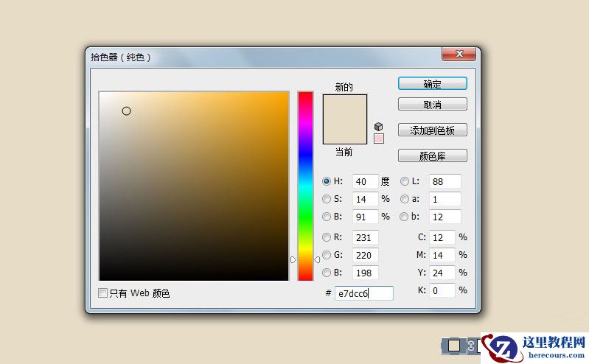Enable the 只有 Web 颜色 checkbox
This screenshot has width=589, height=364.
coord(102,293)
